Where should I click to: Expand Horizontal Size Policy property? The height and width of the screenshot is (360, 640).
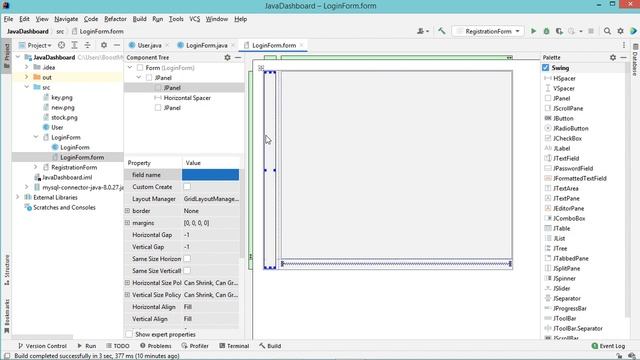click(127, 282)
